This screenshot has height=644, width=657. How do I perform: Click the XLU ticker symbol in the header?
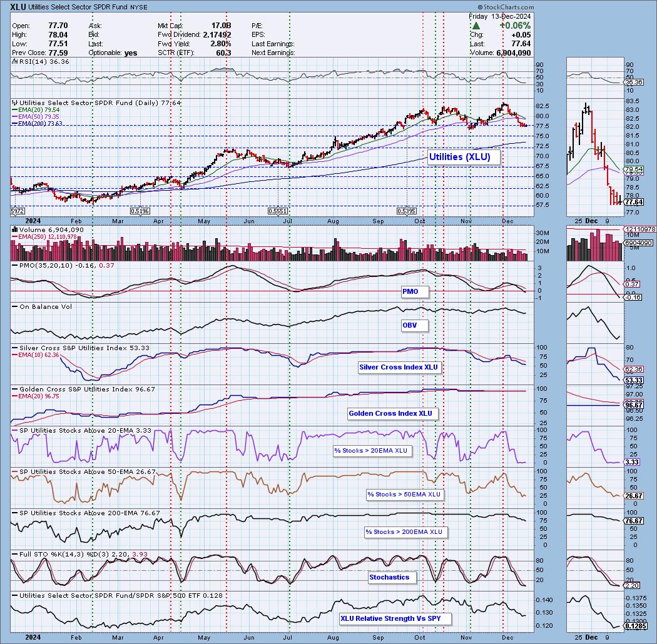coord(19,7)
